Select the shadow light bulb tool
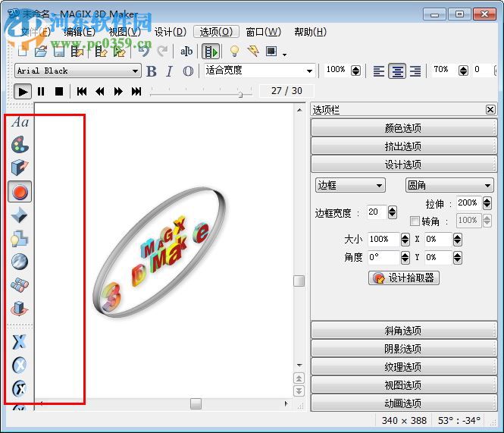This screenshot has width=504, height=433. pyautogui.click(x=20, y=238)
